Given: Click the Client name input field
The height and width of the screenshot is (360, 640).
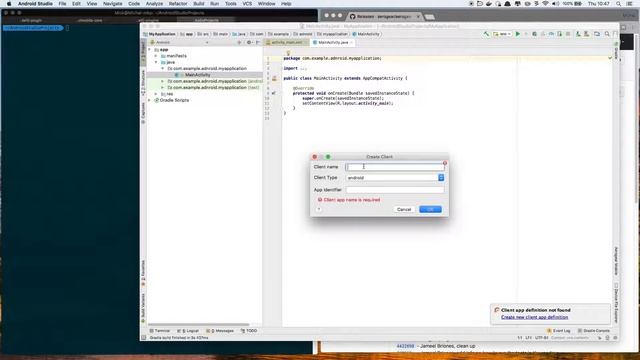Looking at the screenshot, I should click(x=395, y=167).
